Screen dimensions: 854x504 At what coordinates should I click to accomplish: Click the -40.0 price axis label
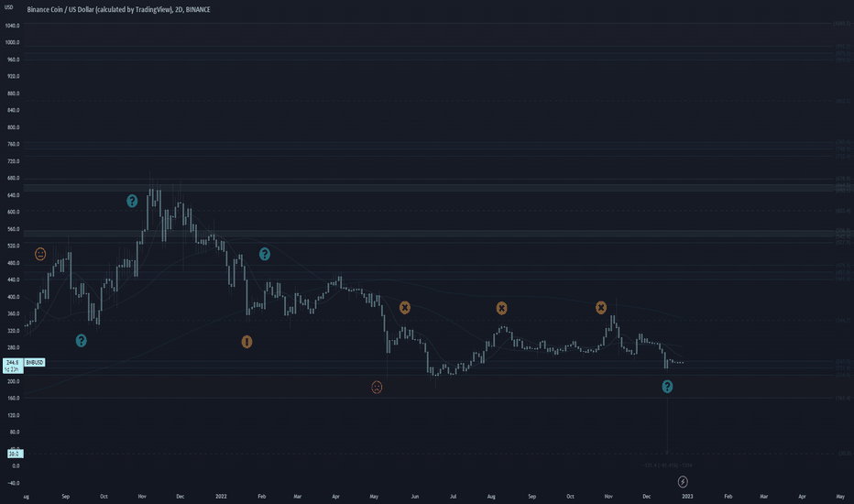(14, 483)
